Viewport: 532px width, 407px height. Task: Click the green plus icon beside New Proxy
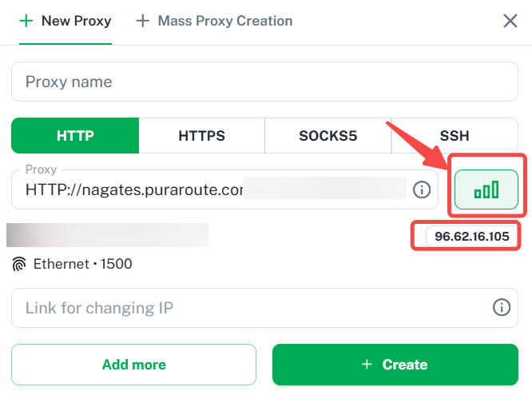click(x=26, y=21)
